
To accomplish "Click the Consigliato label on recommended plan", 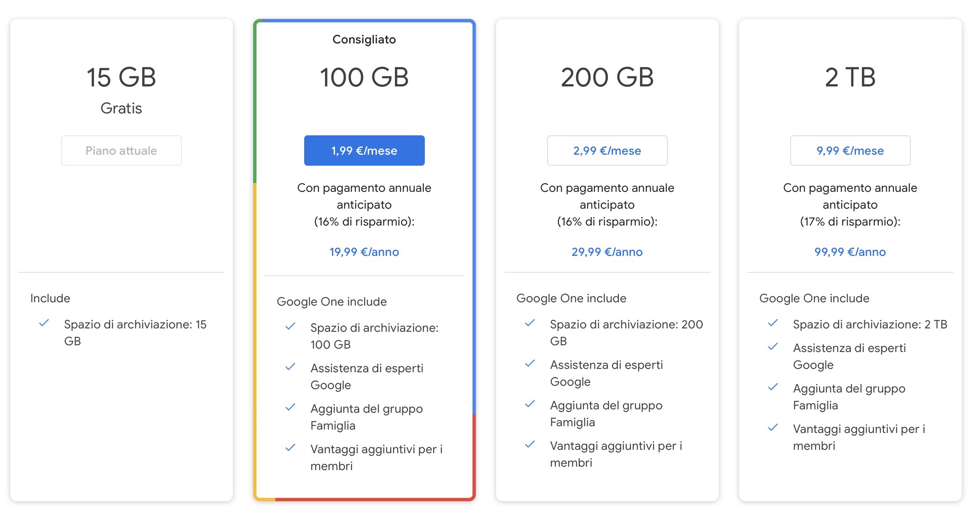I will [364, 39].
